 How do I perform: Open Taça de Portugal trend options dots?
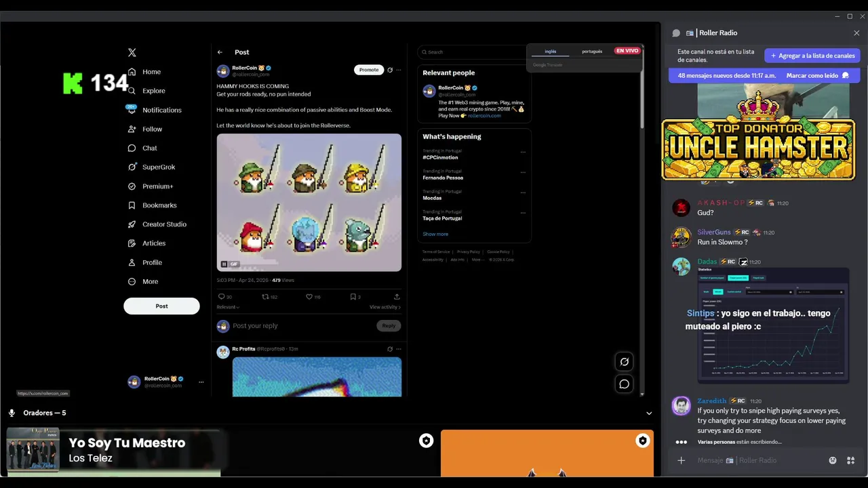(523, 213)
